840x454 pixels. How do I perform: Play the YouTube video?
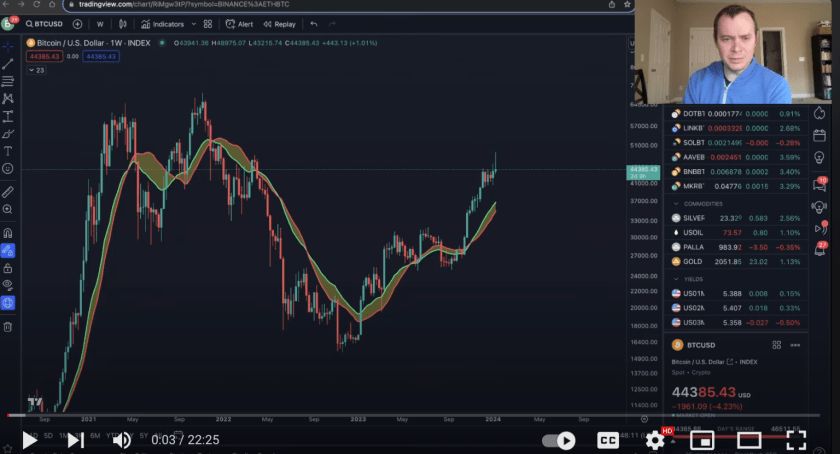[29, 440]
